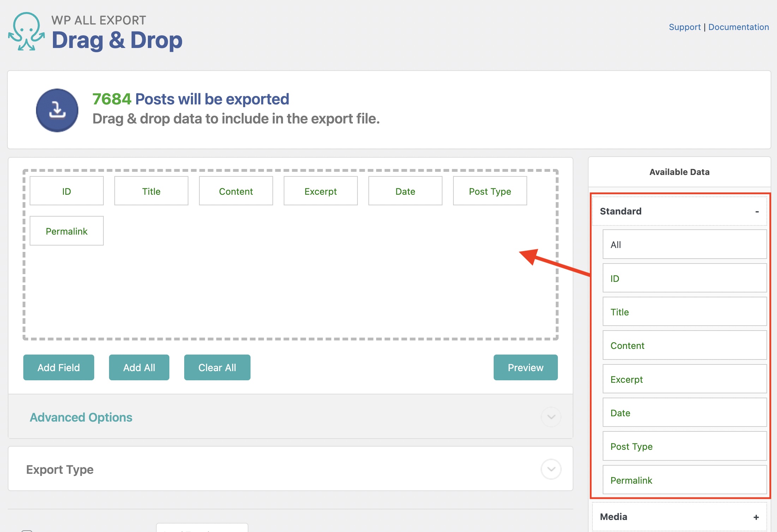Click the Post Type field in export area
Image resolution: width=777 pixels, height=532 pixels.
coord(489,191)
